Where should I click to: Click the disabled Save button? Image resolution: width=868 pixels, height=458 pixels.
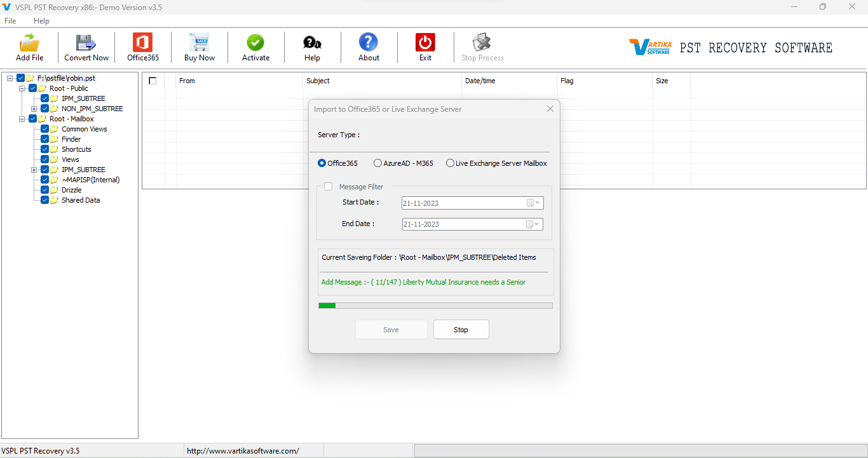(x=391, y=330)
